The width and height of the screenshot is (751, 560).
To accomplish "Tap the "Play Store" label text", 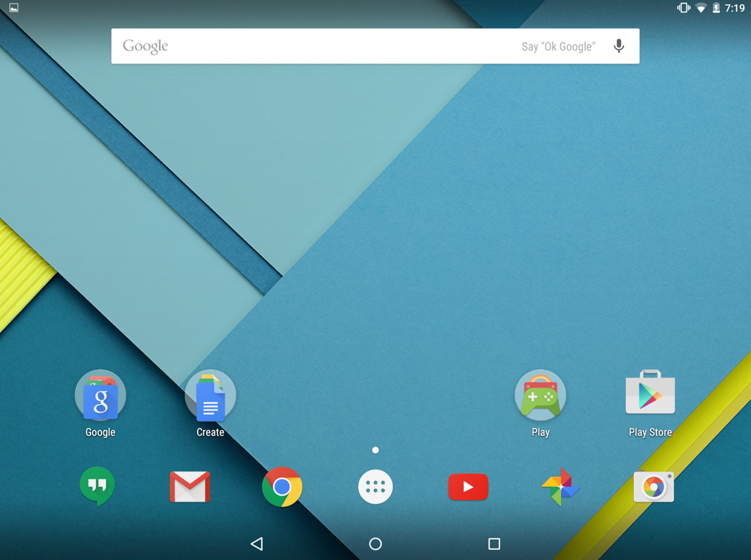I will (x=650, y=432).
